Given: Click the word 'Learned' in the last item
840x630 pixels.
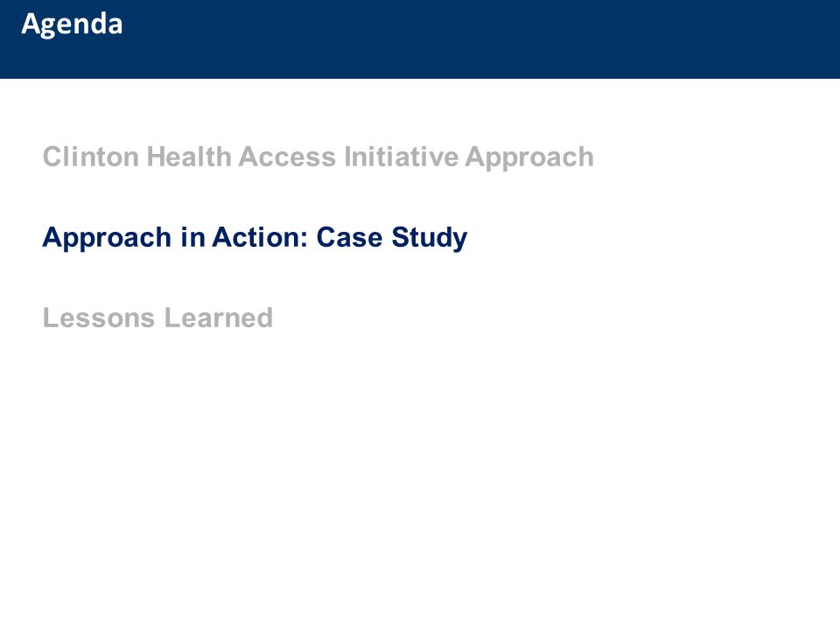Looking at the screenshot, I should [219, 318].
